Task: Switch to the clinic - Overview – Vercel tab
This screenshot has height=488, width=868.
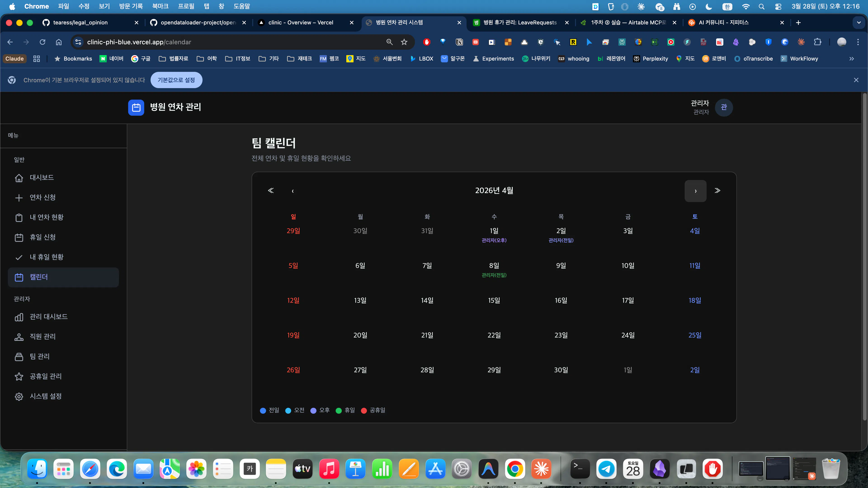Action: coord(306,23)
